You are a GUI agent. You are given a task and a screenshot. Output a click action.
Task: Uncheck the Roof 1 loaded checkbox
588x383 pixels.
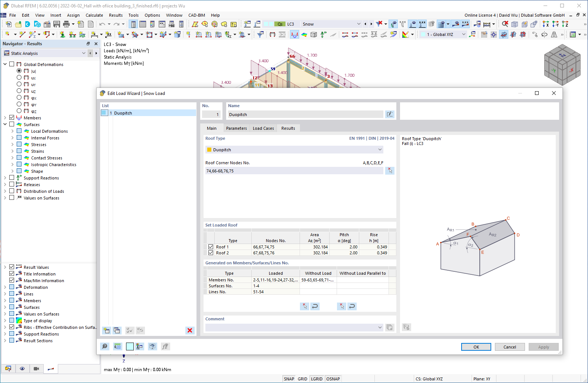(x=211, y=247)
